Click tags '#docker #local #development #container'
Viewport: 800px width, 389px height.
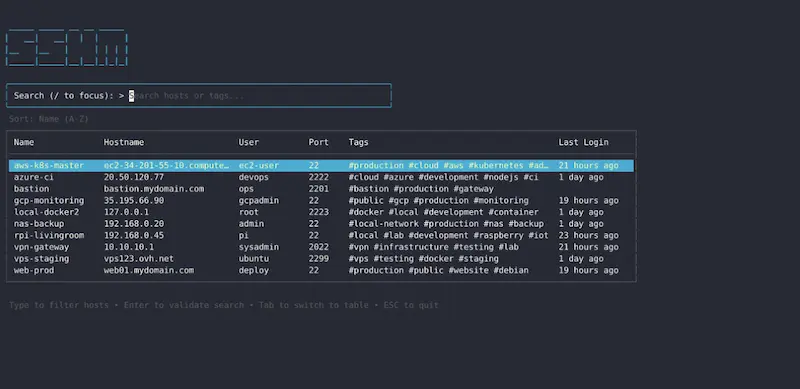click(443, 212)
